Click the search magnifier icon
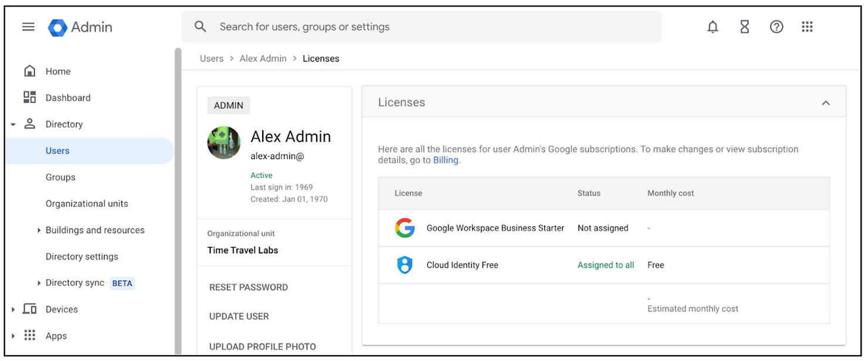 201,27
